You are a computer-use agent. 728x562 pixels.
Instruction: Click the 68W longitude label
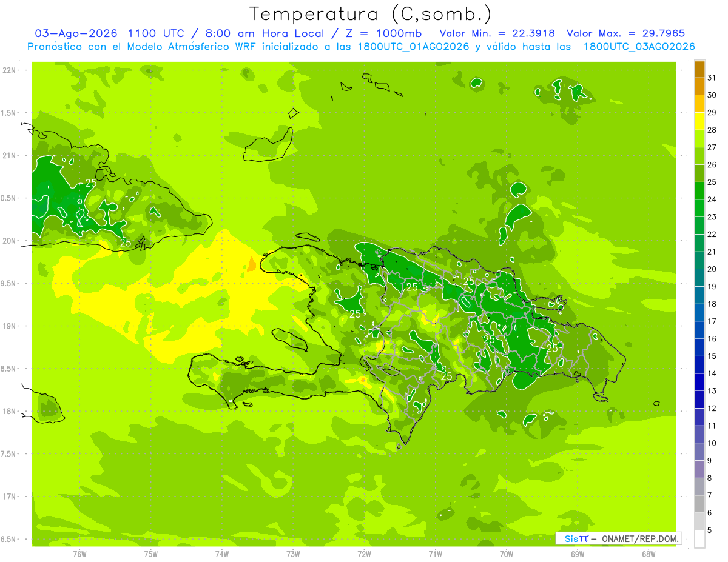tap(649, 554)
